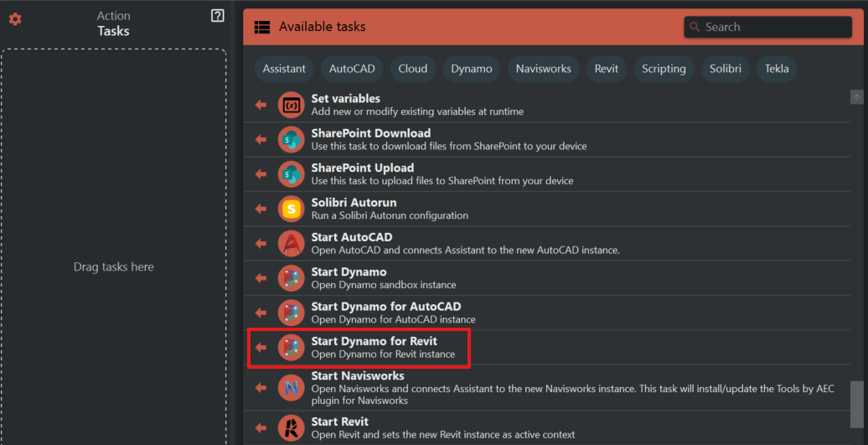
Task: Select Start Dynamo for AutoCAD title
Action: [386, 306]
